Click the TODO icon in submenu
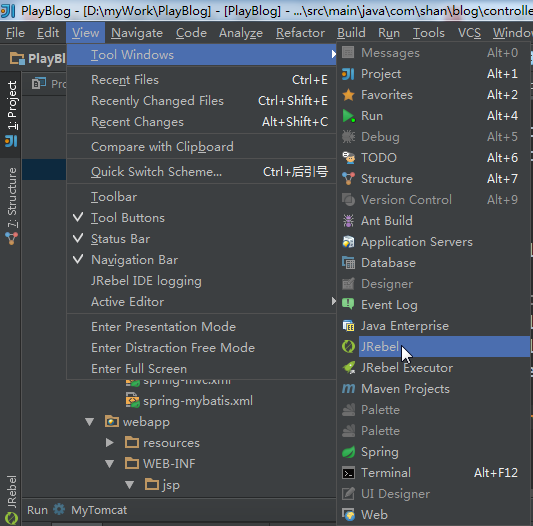 click(x=348, y=158)
